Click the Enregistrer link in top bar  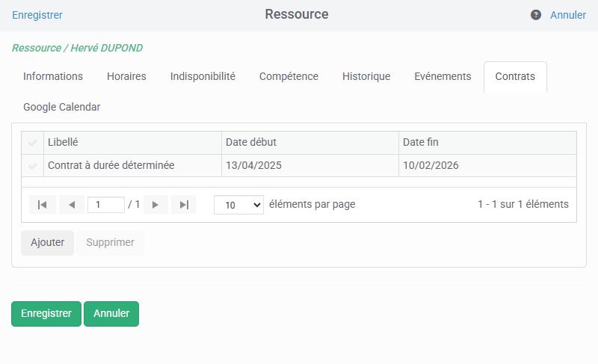[37, 15]
